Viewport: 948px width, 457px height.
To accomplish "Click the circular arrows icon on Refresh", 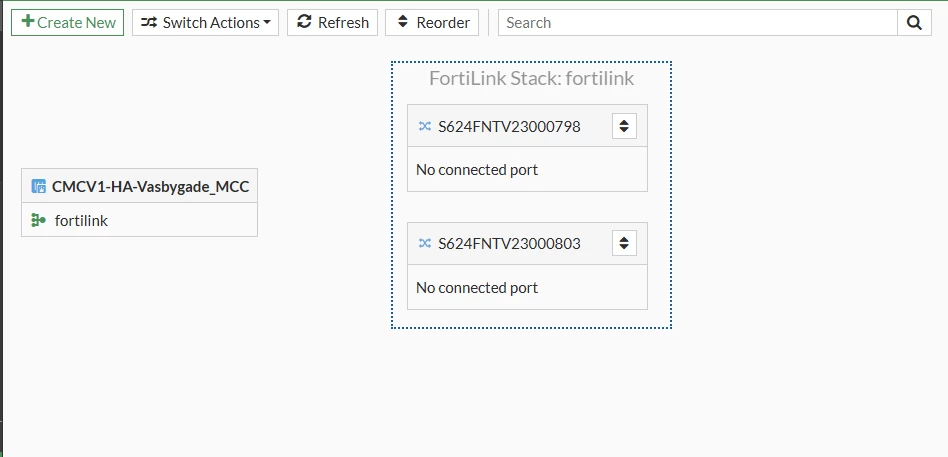I will [305, 22].
